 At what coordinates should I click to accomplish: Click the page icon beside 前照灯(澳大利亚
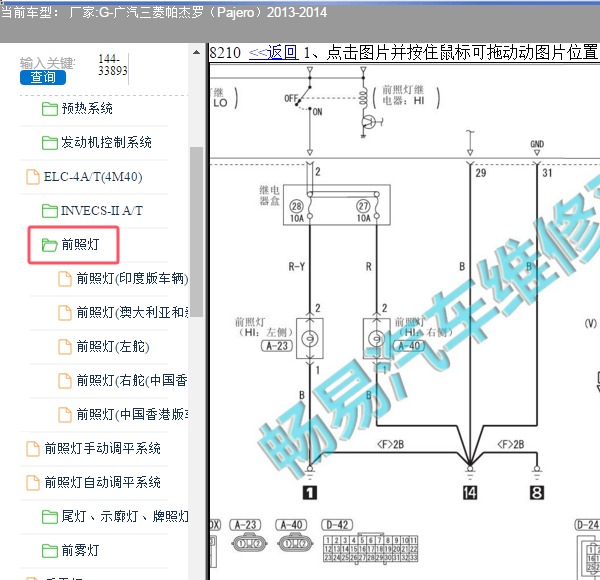[65, 313]
